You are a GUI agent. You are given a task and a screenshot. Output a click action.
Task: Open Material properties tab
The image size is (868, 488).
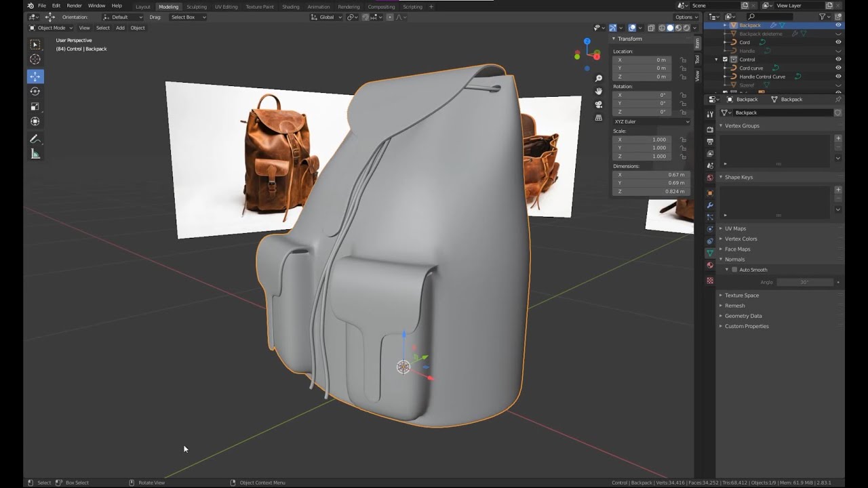click(x=710, y=265)
